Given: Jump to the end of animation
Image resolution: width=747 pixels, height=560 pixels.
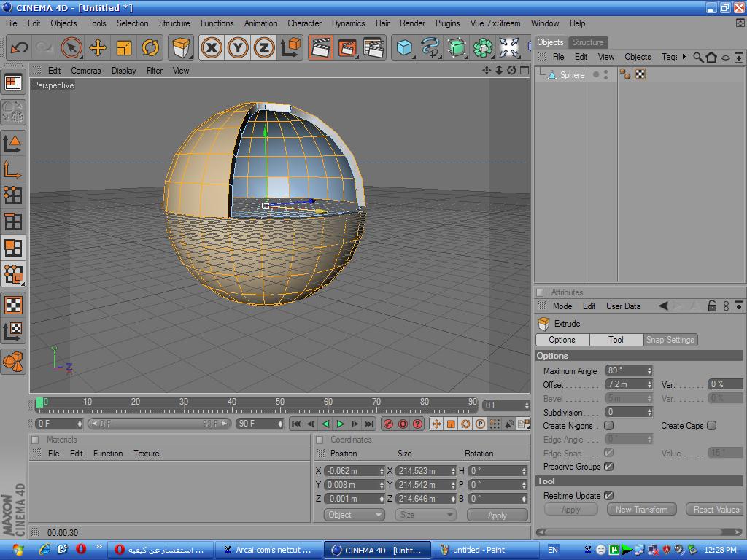Looking at the screenshot, I should [x=370, y=424].
